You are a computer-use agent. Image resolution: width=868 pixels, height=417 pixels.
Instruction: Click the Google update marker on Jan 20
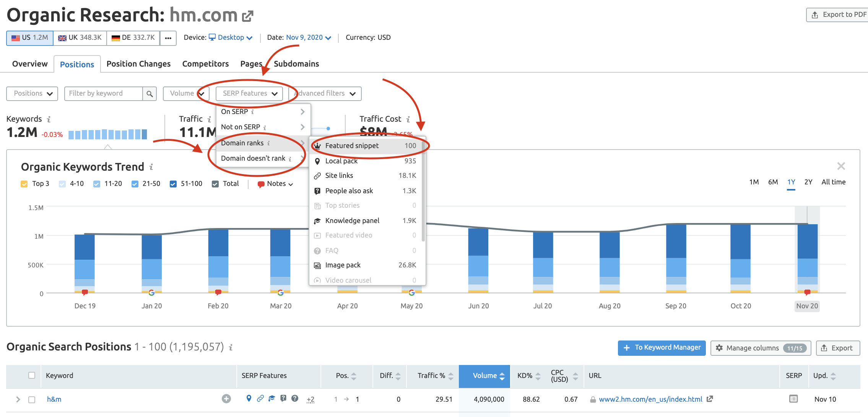point(151,293)
